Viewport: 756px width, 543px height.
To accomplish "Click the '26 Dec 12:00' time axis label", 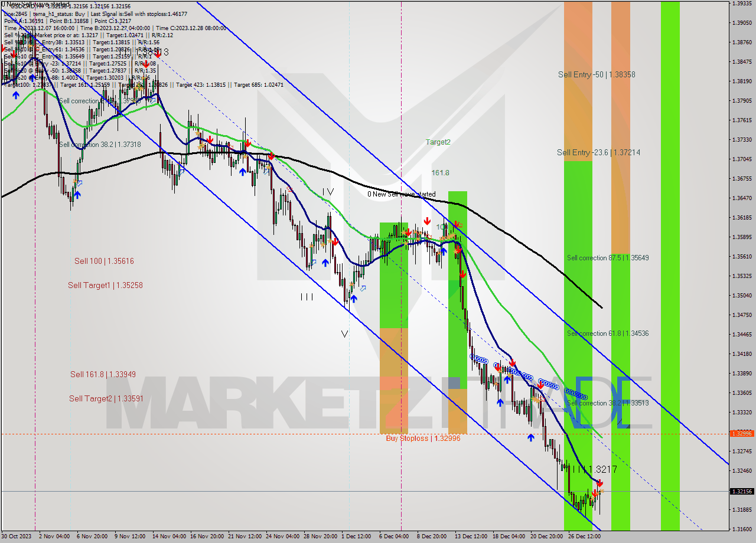I will click(584, 537).
